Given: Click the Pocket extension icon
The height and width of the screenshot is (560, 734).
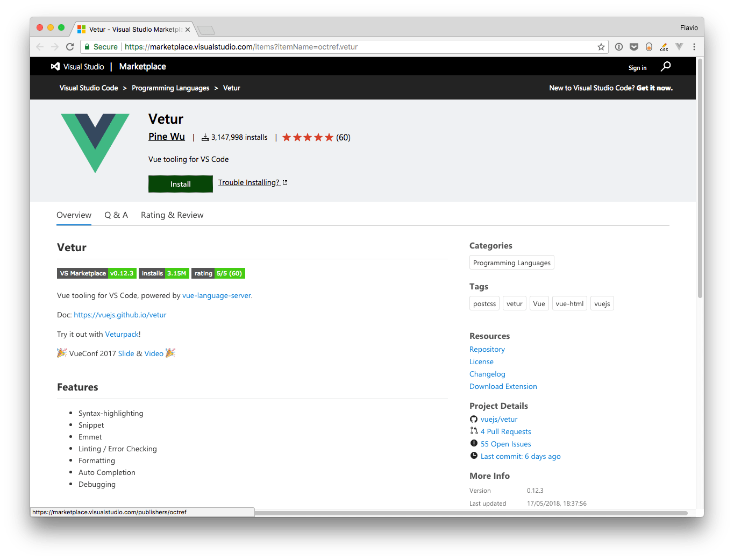Looking at the screenshot, I should 634,47.
